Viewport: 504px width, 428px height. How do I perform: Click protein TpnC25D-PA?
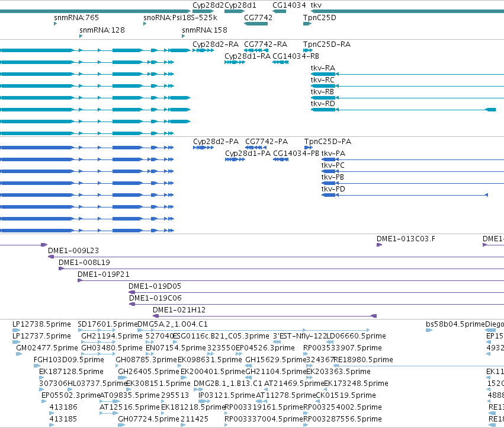pos(308,148)
